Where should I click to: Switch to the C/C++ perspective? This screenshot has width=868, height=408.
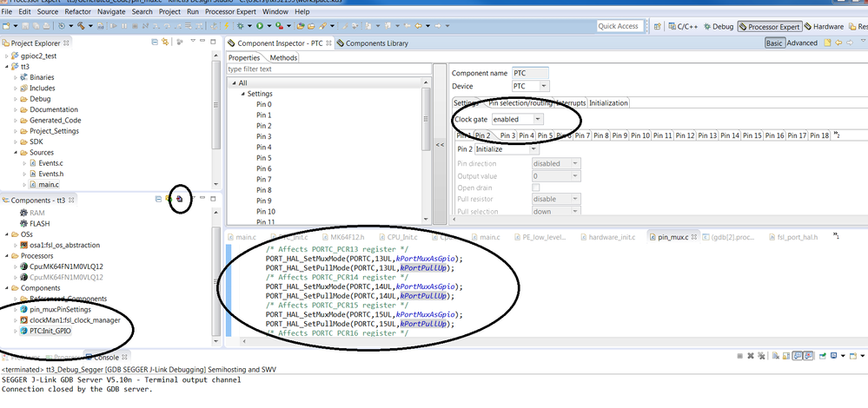click(x=683, y=27)
